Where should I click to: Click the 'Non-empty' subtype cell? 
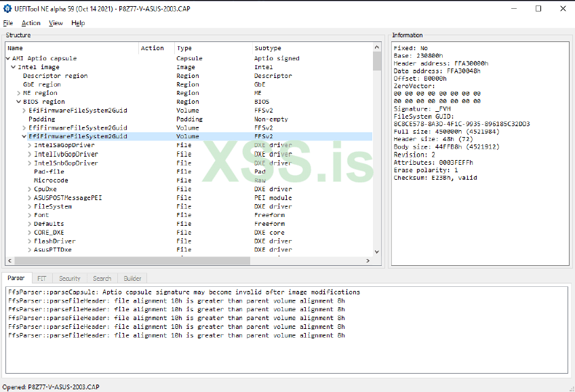click(x=271, y=119)
